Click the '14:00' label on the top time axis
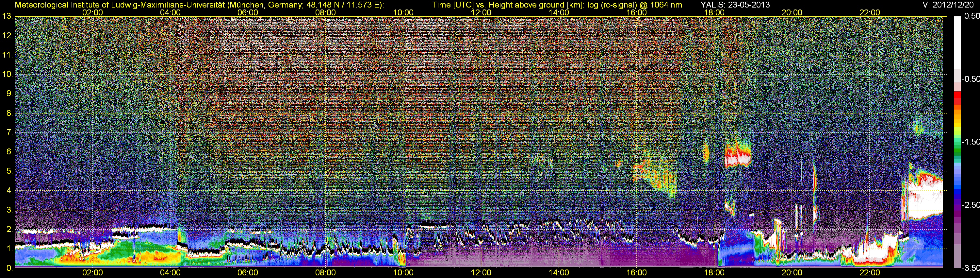Screen dimensions: 980x278 click(x=559, y=12)
